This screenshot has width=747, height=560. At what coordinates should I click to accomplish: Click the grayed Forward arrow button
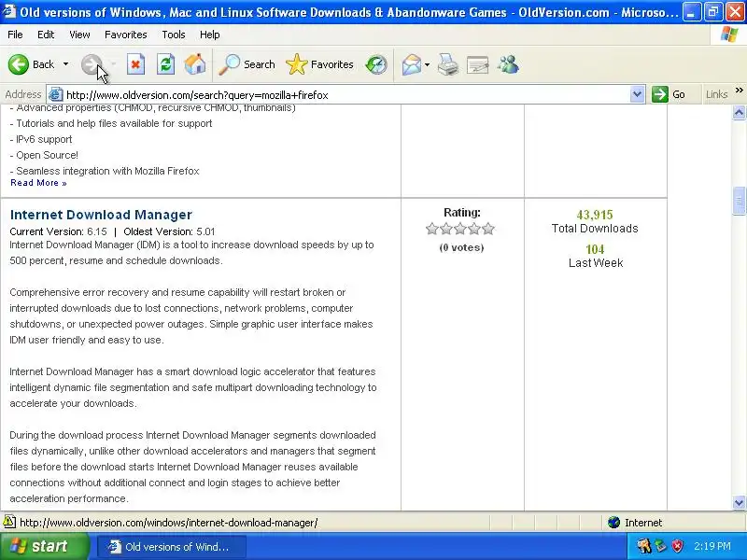tap(92, 64)
